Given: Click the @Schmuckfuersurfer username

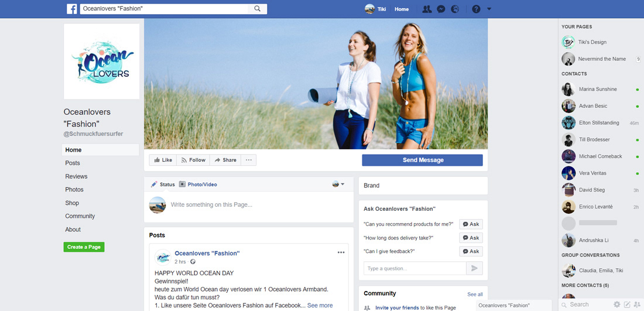Looking at the screenshot, I should click(x=93, y=134).
